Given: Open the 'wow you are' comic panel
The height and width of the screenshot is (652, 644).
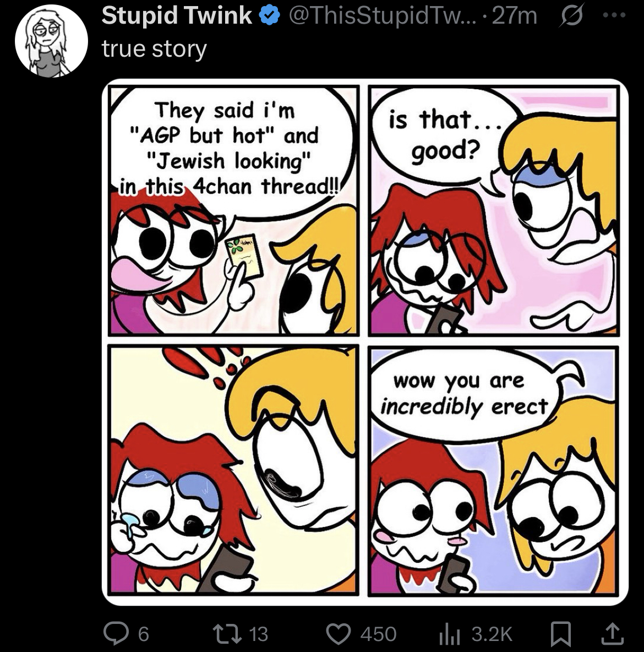Looking at the screenshot, I should click(x=494, y=471).
